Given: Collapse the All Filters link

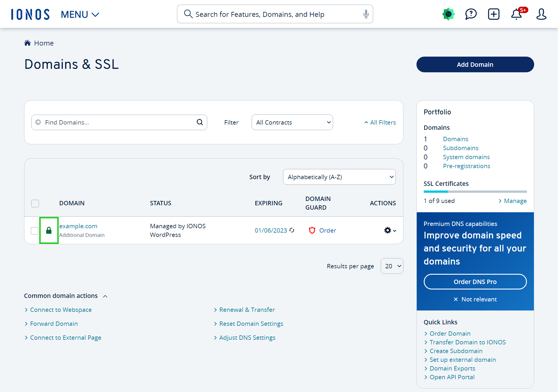Looking at the screenshot, I should pos(380,122).
